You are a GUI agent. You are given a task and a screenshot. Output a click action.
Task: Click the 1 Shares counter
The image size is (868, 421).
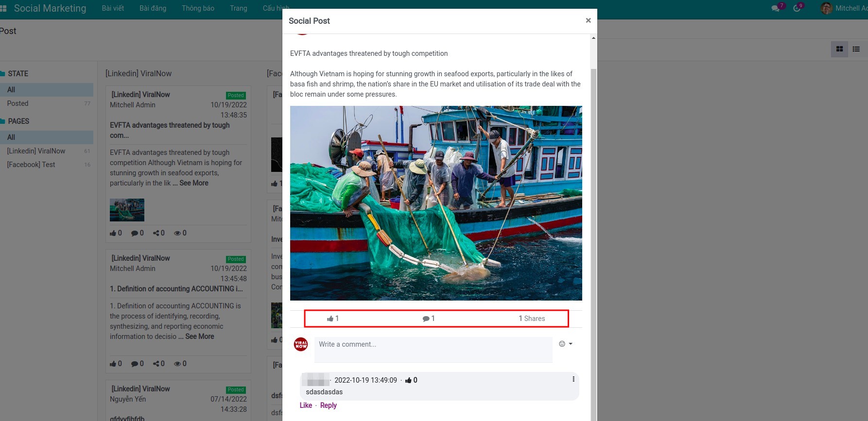pyautogui.click(x=532, y=319)
